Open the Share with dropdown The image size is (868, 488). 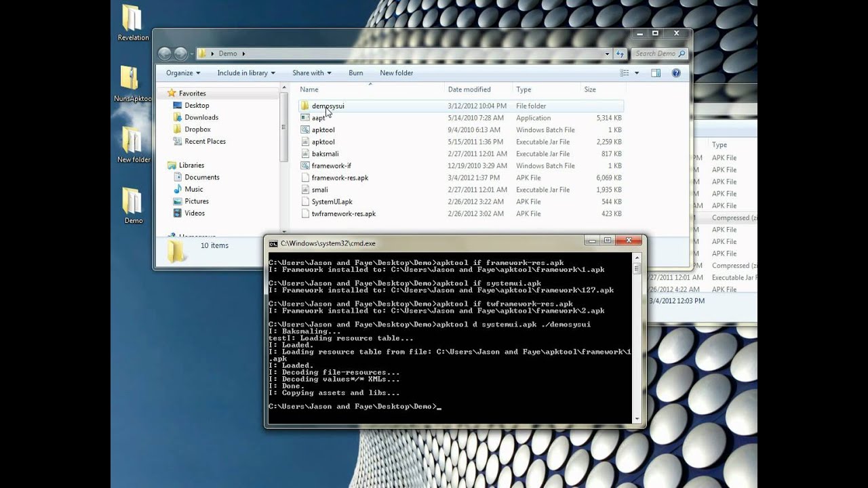[x=312, y=73]
